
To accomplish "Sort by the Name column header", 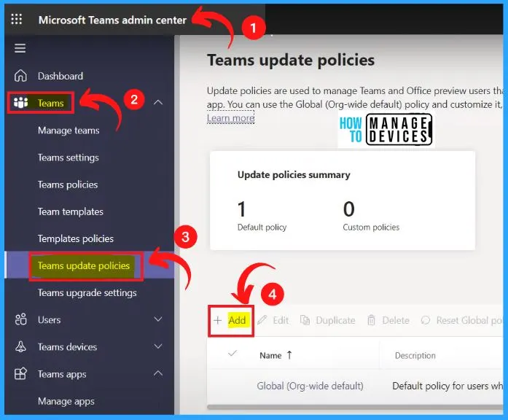I will [270, 356].
